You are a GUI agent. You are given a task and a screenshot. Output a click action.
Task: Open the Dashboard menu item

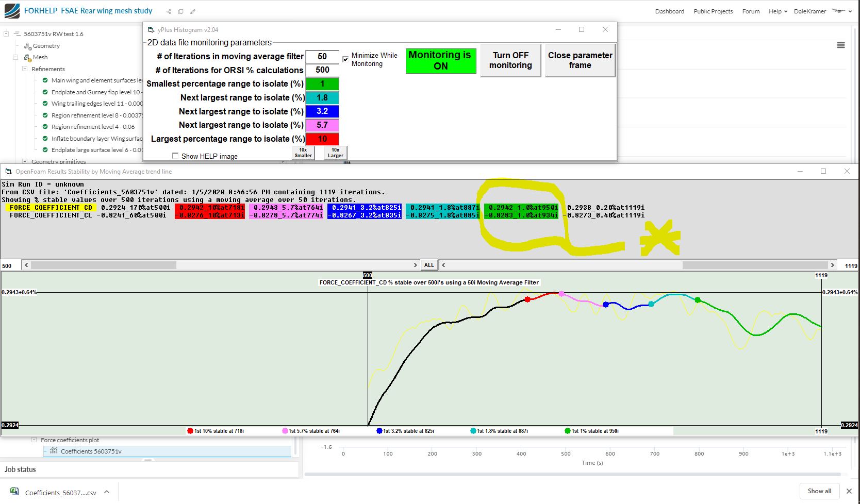tap(670, 11)
